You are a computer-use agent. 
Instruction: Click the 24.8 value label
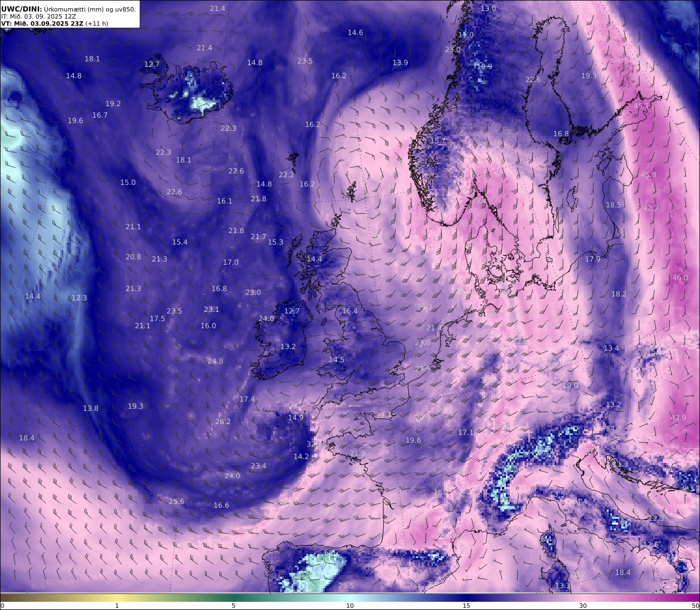point(215,362)
